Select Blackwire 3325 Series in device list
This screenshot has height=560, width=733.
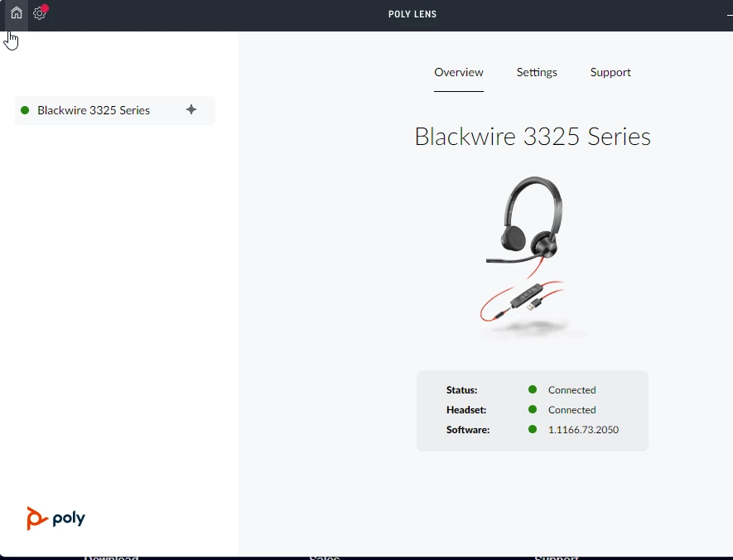(115, 110)
